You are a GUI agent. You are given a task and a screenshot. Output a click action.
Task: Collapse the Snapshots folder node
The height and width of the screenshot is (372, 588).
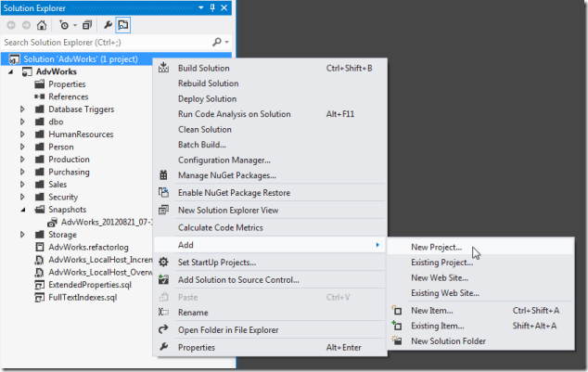[22, 210]
